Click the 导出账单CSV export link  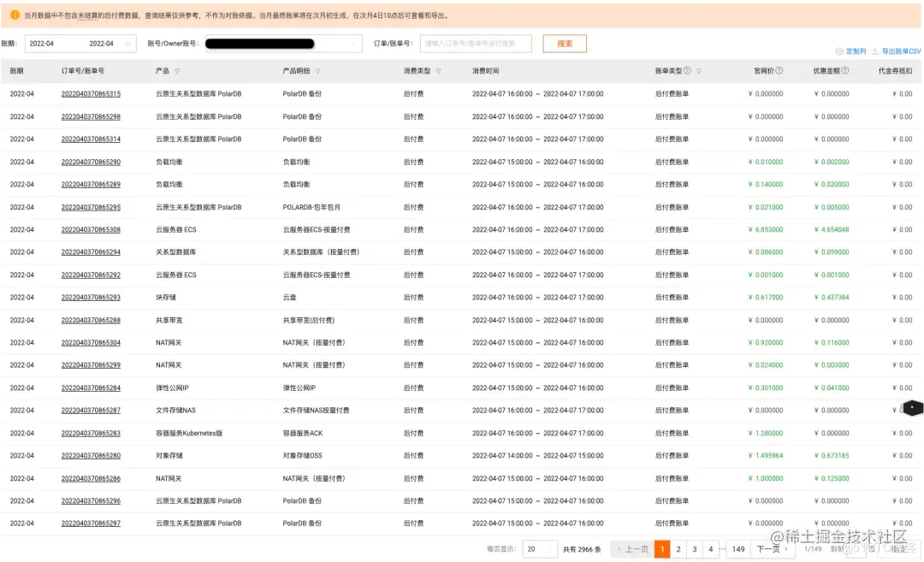pyautogui.click(x=901, y=52)
